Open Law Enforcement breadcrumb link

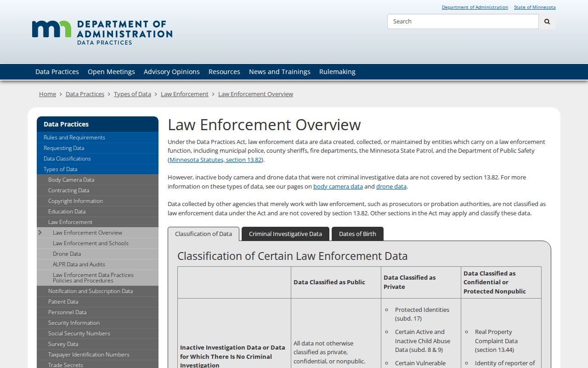(x=185, y=94)
